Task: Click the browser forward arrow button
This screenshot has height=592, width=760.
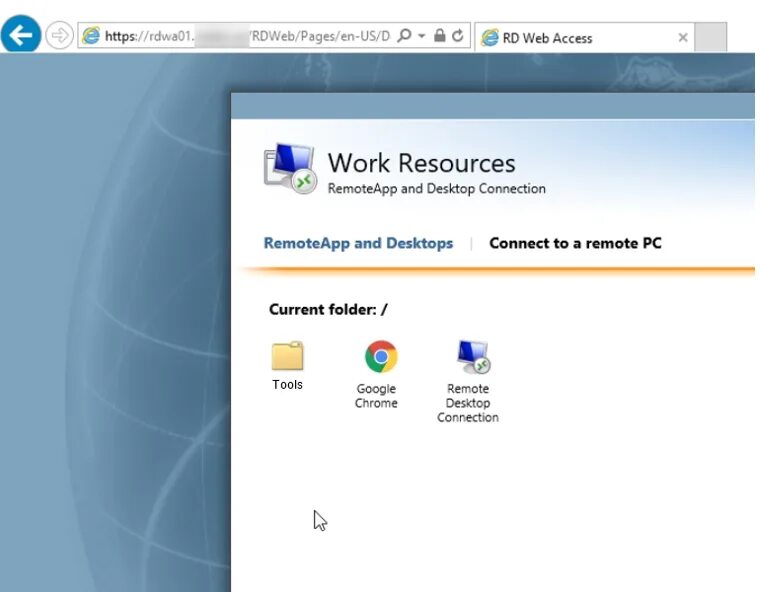Action: pyautogui.click(x=59, y=35)
